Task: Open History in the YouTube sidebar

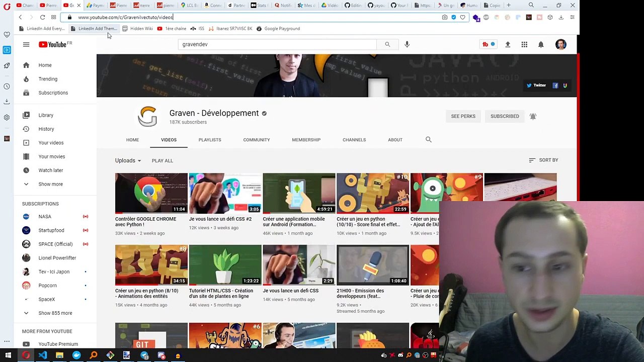Action: click(46, 129)
